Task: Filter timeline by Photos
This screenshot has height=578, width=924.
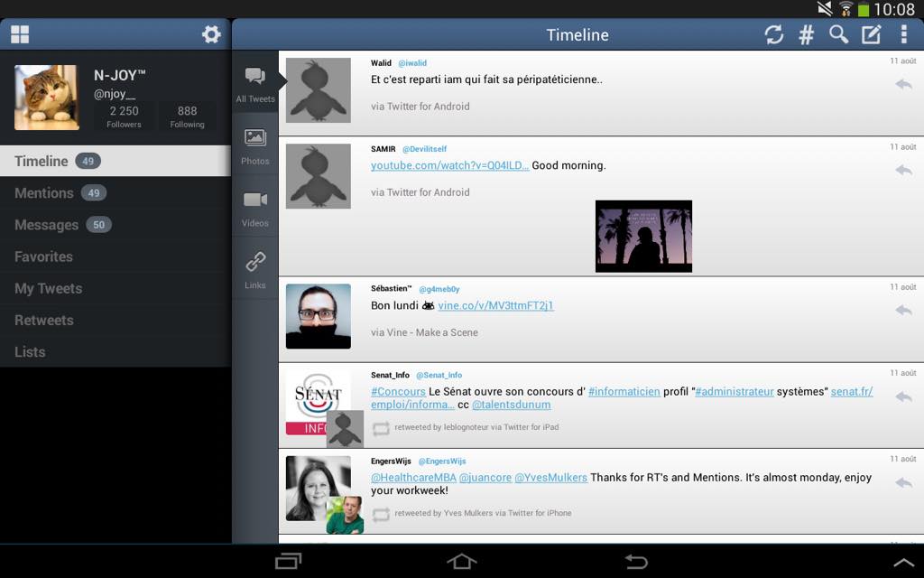Action: tap(255, 145)
